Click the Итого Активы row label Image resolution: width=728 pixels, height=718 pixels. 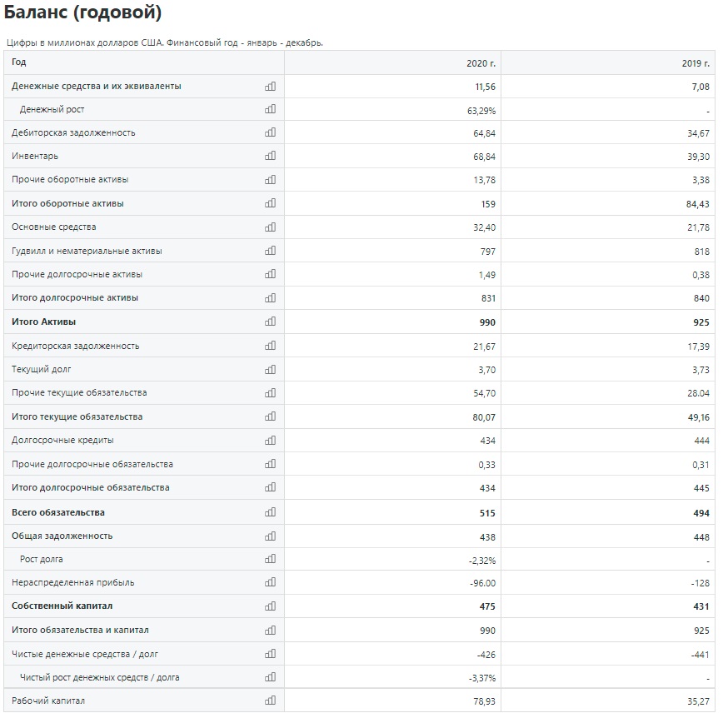click(43, 322)
